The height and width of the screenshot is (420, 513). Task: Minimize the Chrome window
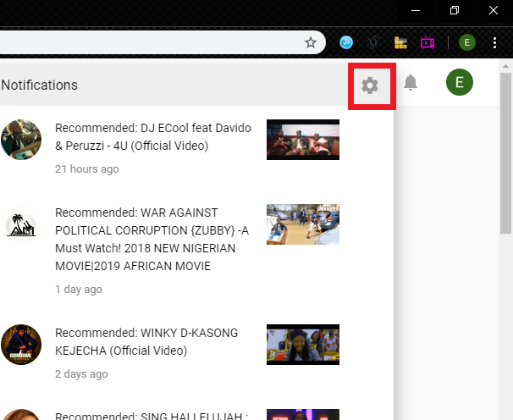(416, 10)
